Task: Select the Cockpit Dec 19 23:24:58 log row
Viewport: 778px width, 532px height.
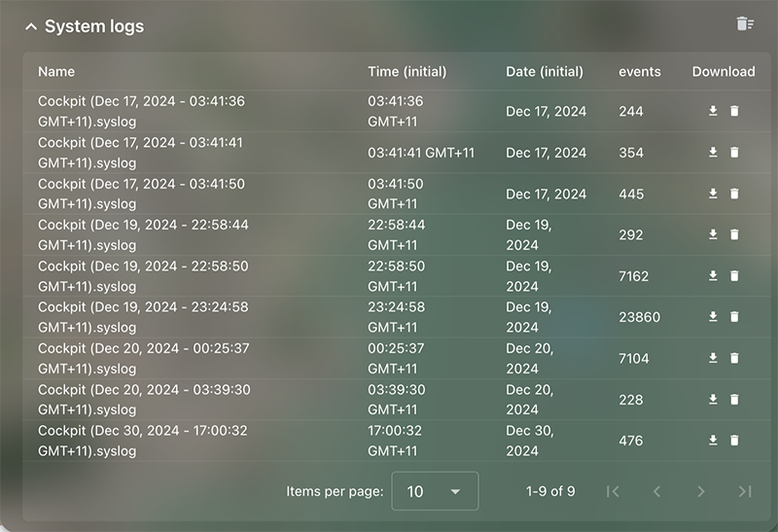Action: [x=397, y=317]
